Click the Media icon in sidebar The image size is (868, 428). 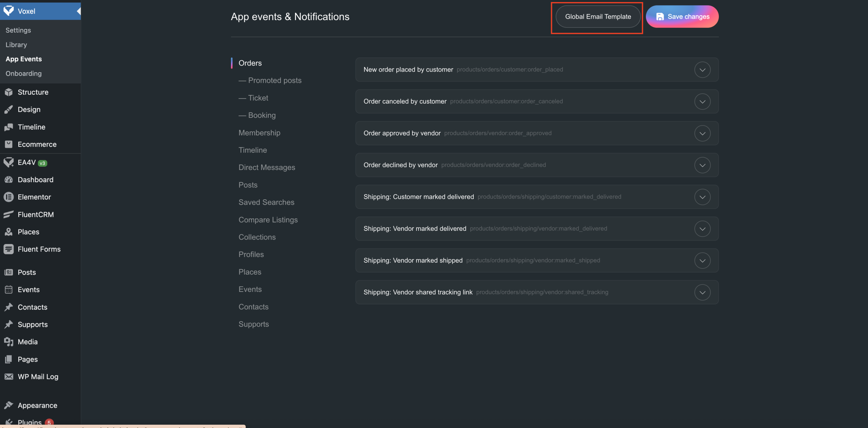(x=8, y=342)
